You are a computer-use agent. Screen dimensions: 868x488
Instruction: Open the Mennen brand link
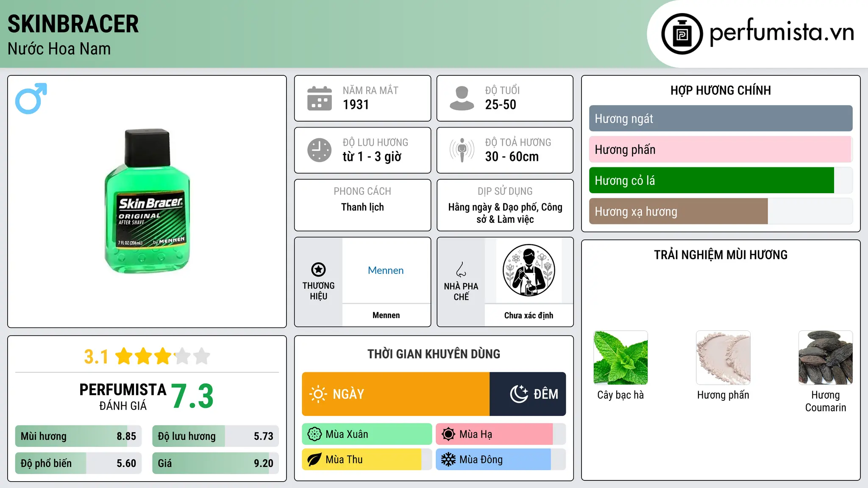(x=386, y=270)
